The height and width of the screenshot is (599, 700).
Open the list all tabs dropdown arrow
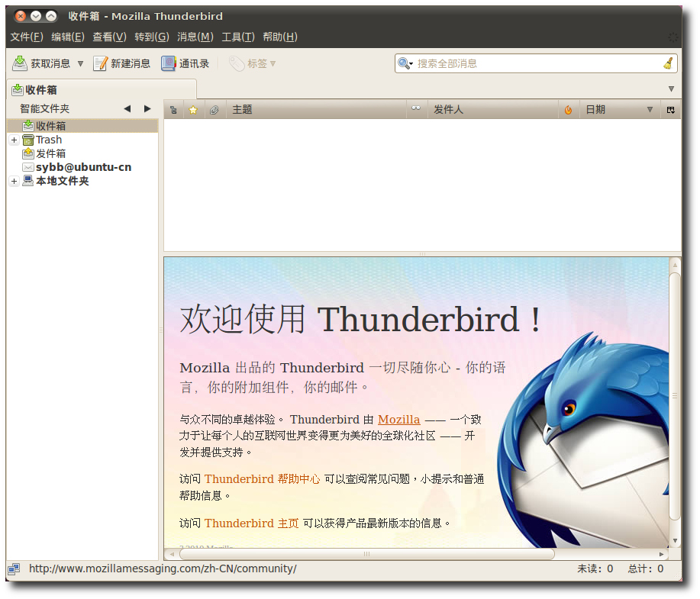coord(671,89)
